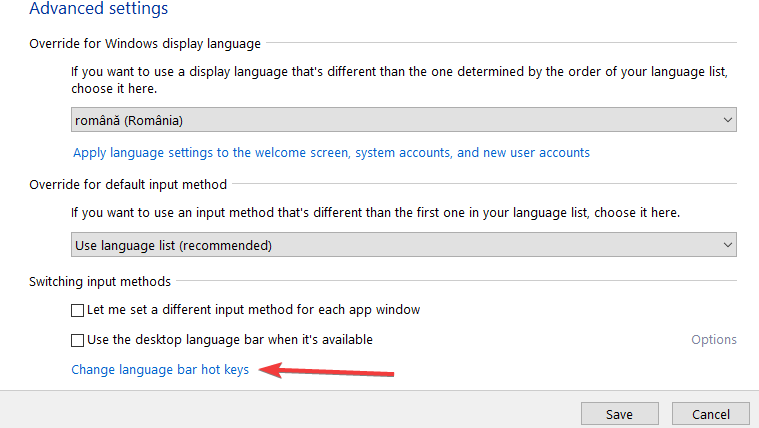759x428 pixels.
Task: Open the default input method dropdown
Action: [x=404, y=245]
